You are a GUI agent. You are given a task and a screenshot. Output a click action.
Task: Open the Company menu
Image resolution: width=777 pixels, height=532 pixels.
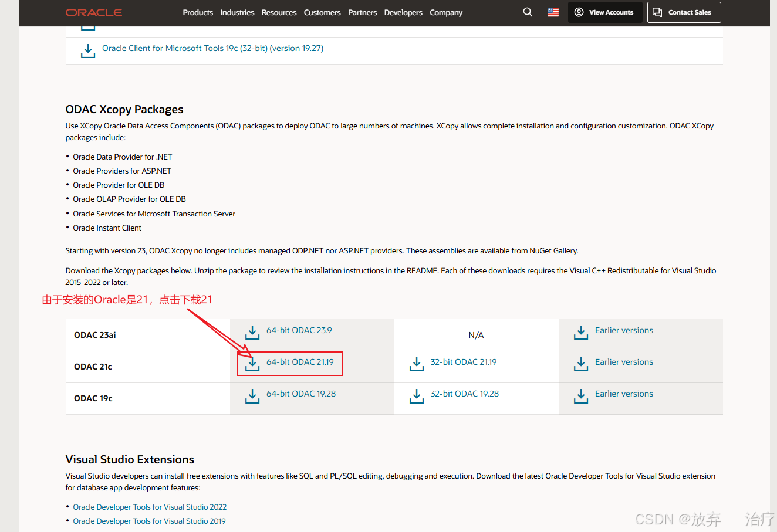pyautogui.click(x=446, y=12)
